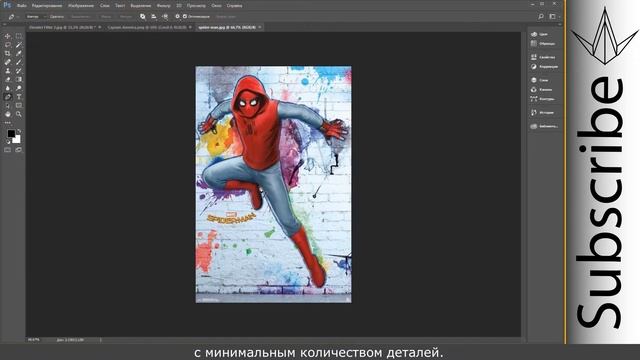Open the Изображение menu
This screenshot has width=640, height=360.
tap(81, 6)
